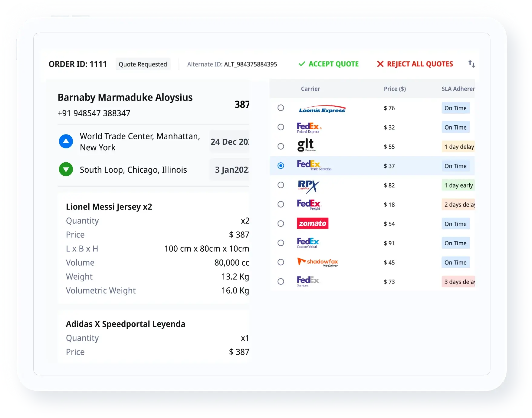Sort by the Price ($) column header

(395, 89)
